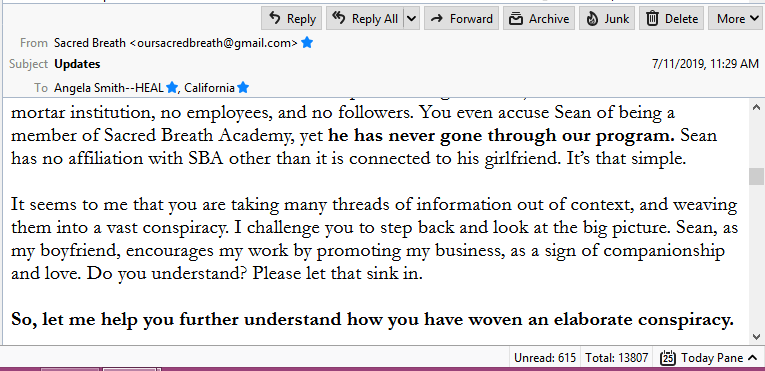
Task: Click scrollbar down arrow in message
Action: tap(756, 336)
